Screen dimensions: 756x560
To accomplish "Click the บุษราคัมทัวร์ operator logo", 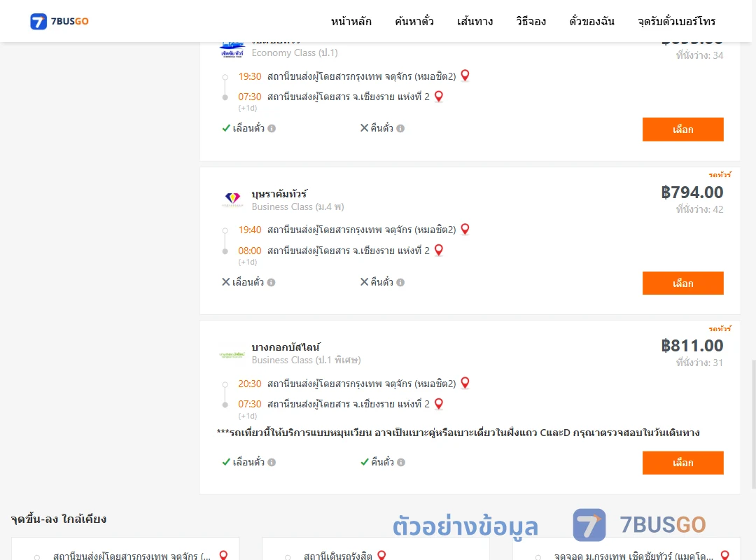I will [x=232, y=199].
